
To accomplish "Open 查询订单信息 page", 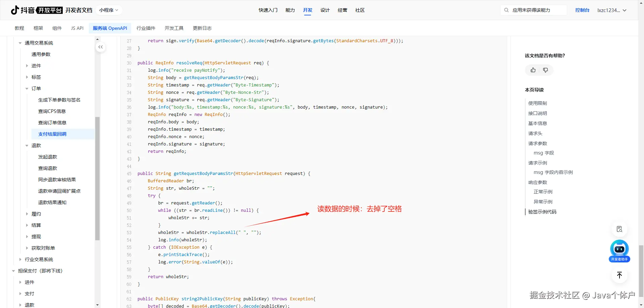I will pos(52,123).
